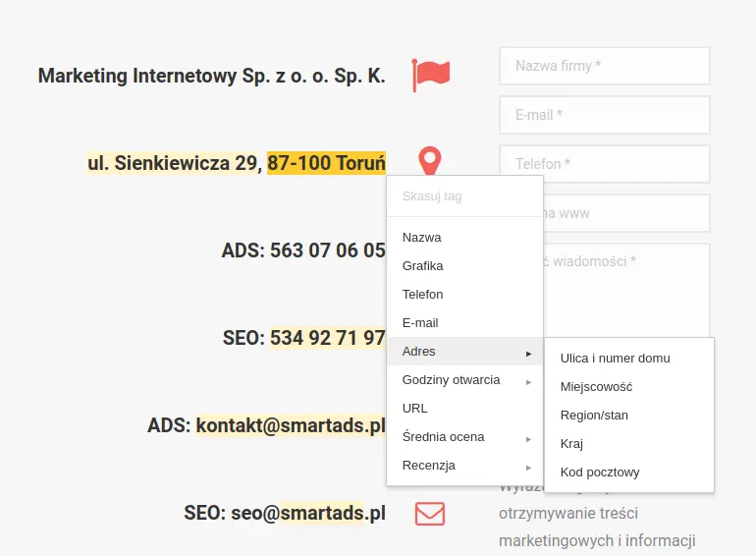Click the red flag icon
The height and width of the screenshot is (556, 756).
(x=430, y=75)
